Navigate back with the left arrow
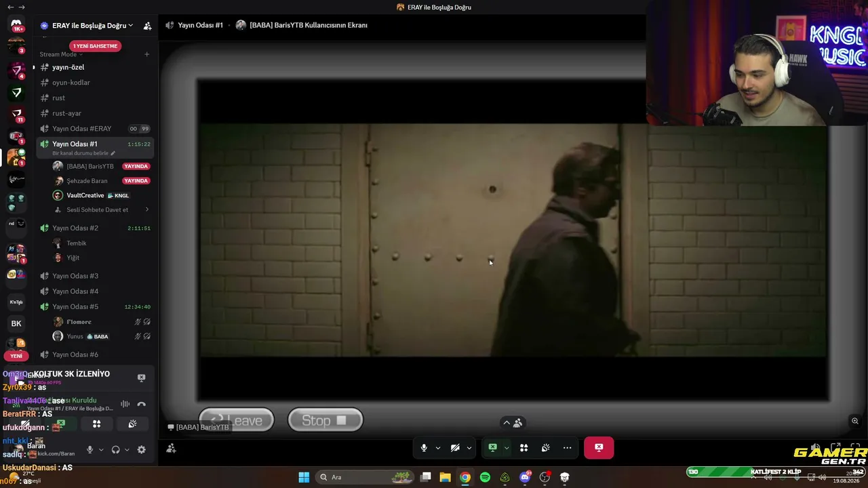The width and height of the screenshot is (868, 488). (10, 7)
